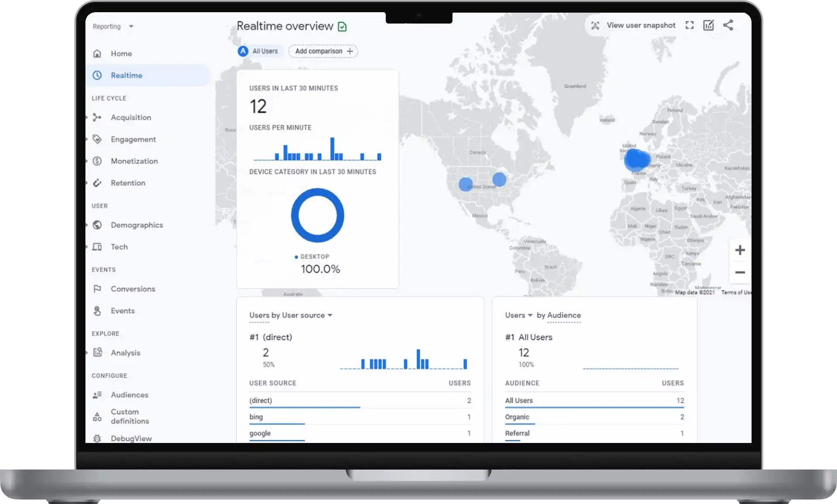Click the Custom definitions sidebar label
837x504 pixels.
(x=130, y=416)
